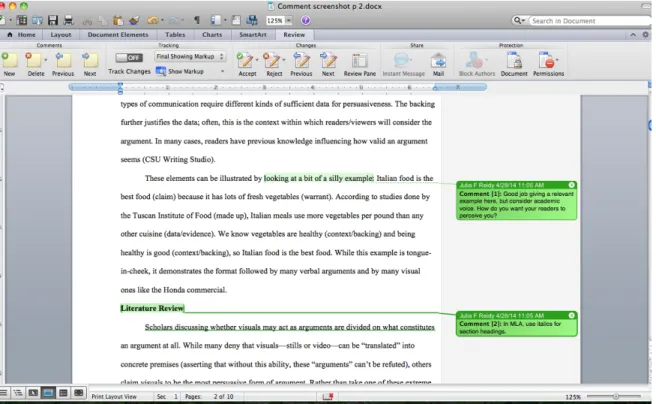Click the Templates grid icon in toolbar

pyautogui.click(x=22, y=20)
